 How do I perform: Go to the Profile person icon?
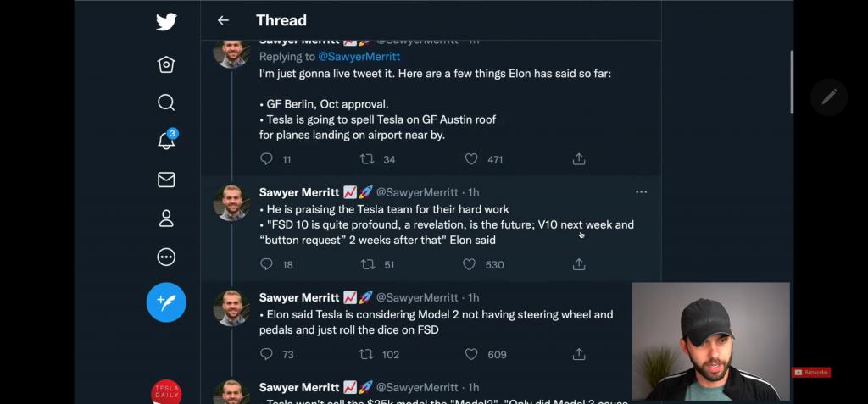(x=166, y=219)
